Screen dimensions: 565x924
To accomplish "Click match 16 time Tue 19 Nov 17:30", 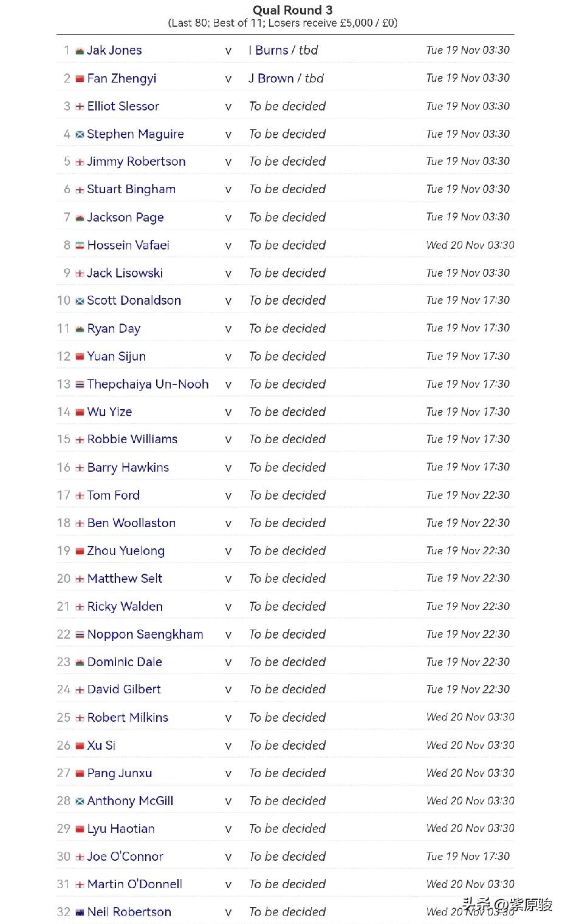I will (468, 467).
